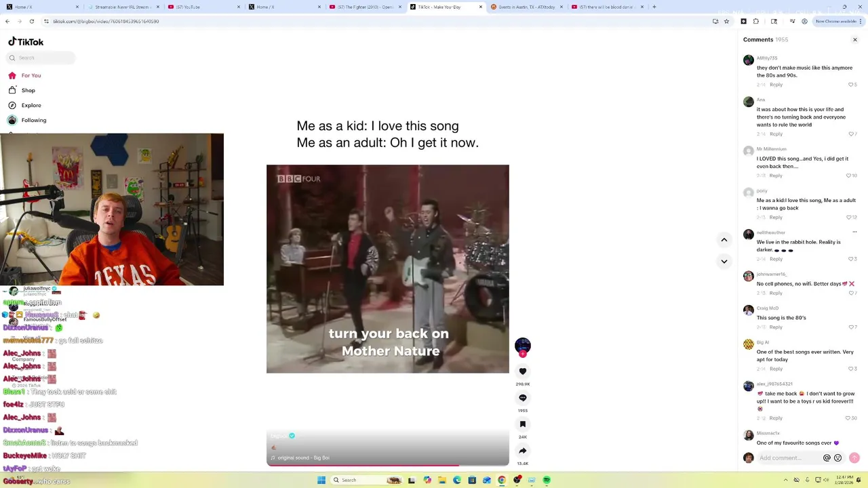Open the creator's profile avatar beside video

coord(523,346)
